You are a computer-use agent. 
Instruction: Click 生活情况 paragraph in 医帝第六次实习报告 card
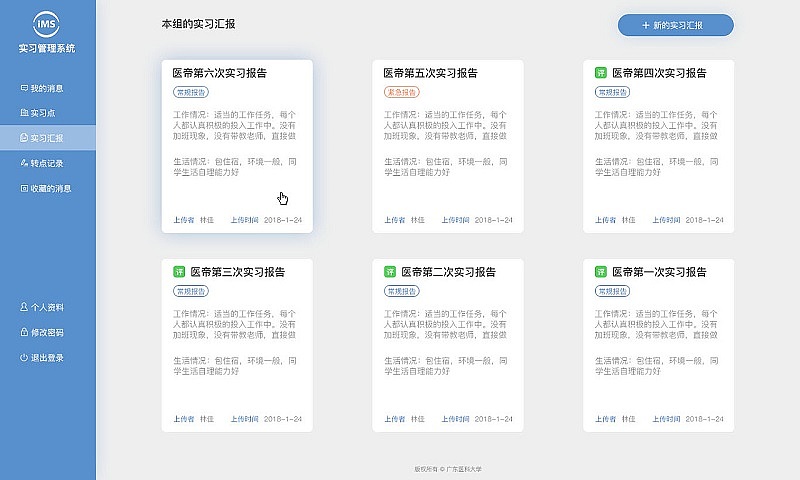[x=235, y=167]
